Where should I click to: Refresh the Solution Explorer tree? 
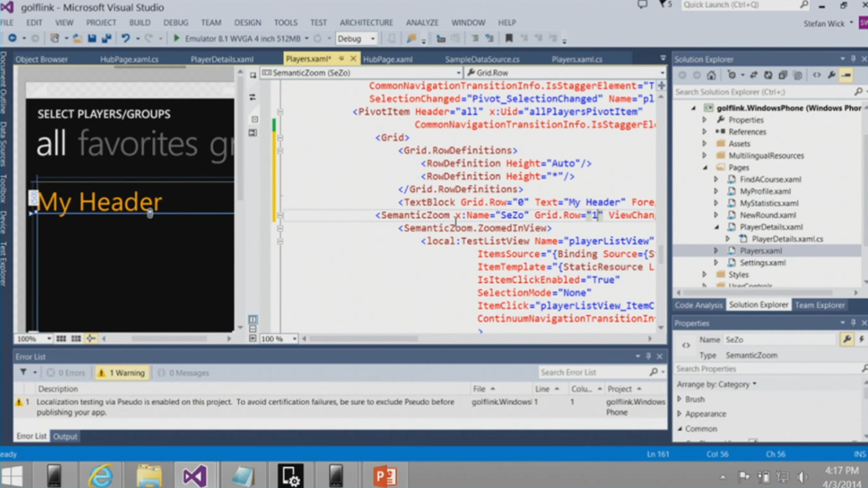768,75
